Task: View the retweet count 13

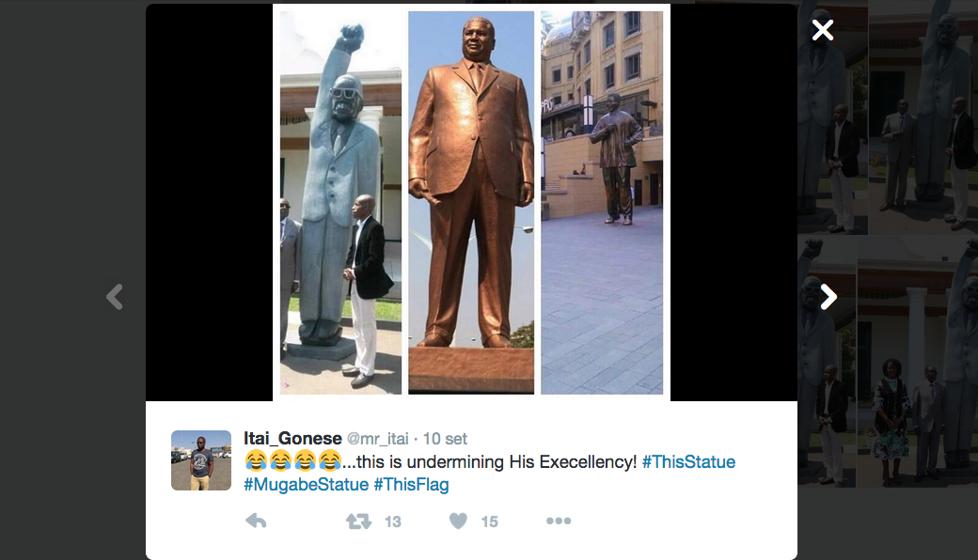Action: [392, 522]
